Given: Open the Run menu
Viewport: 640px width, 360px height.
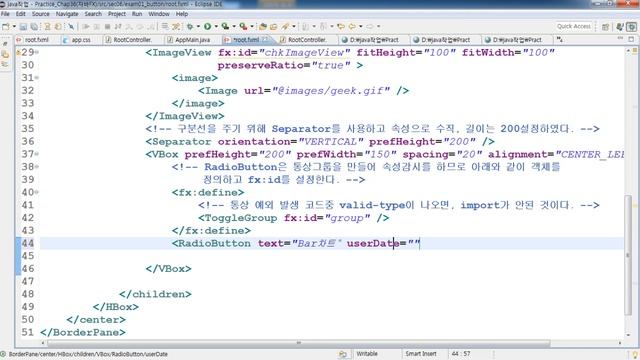Looking at the screenshot, I should 137,14.
